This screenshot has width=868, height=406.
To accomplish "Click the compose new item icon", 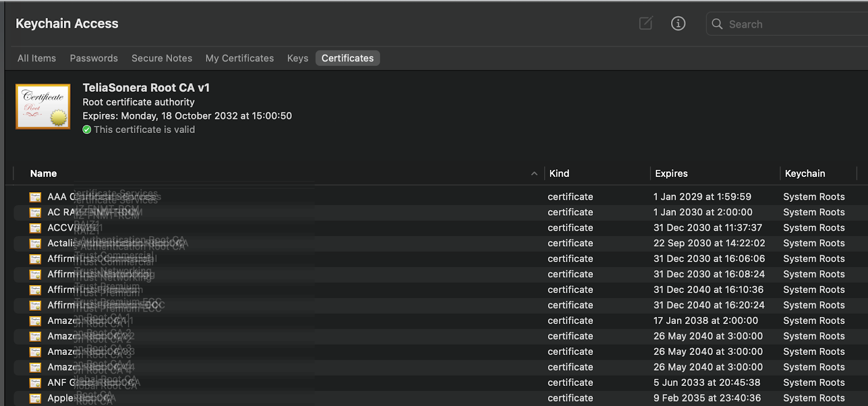I will (x=646, y=23).
